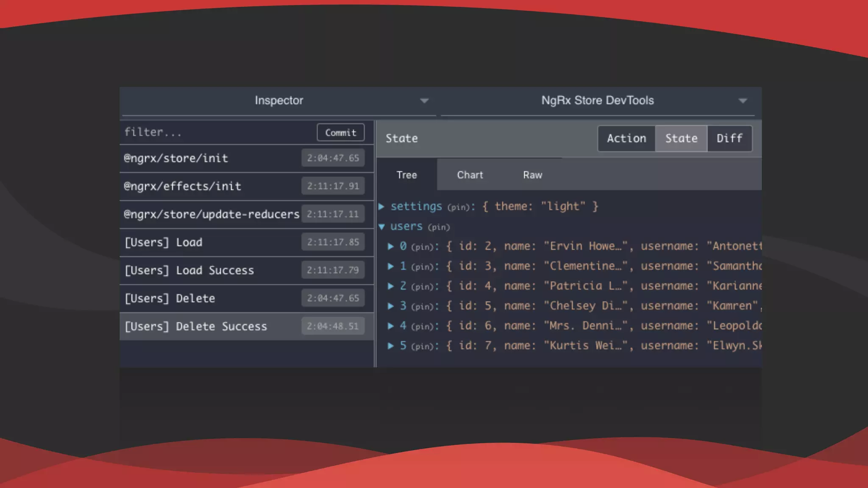
Task: Expand user entry 5 Kurtis Wei
Action: point(391,346)
